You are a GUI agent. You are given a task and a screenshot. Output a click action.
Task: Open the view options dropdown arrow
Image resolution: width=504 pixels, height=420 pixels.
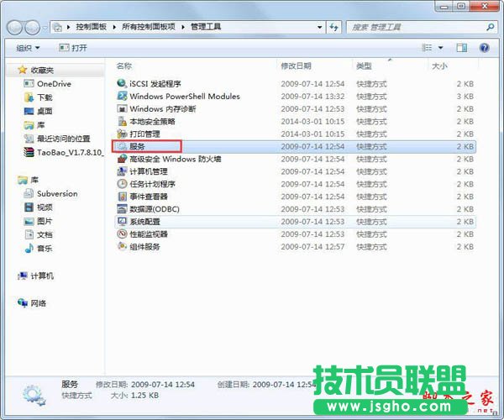coord(441,48)
